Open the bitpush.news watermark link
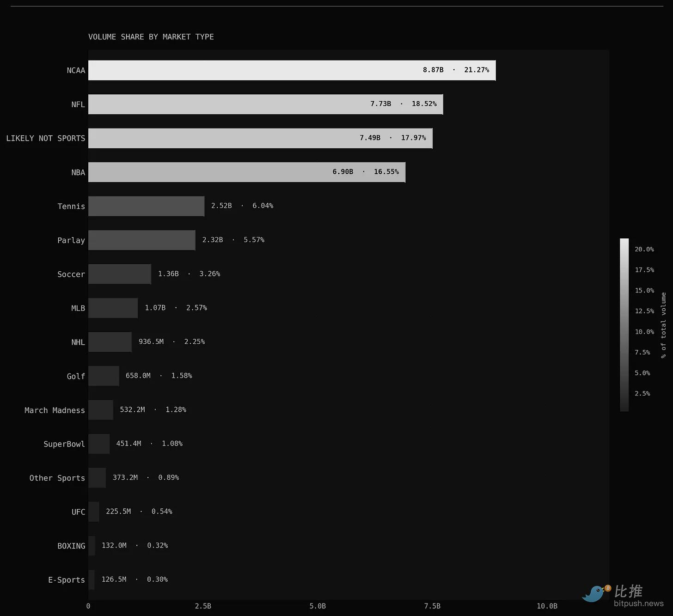This screenshot has height=616, width=673. tap(638, 604)
